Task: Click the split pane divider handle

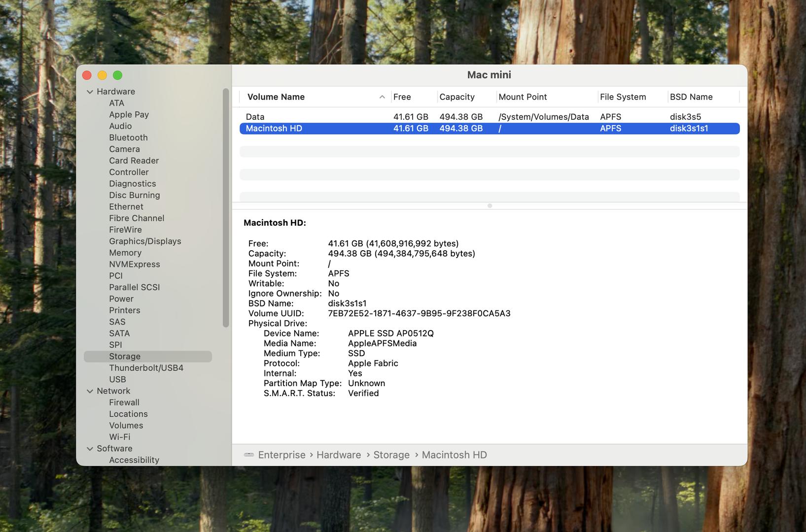Action: coord(490,206)
